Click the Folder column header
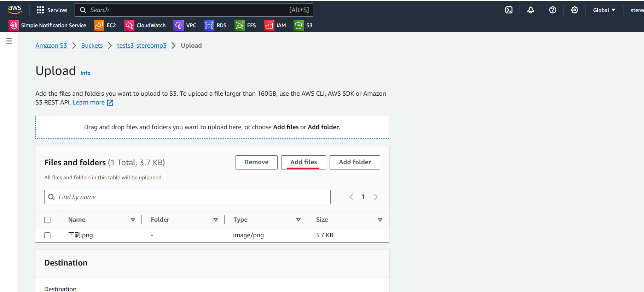This screenshot has width=644, height=292. pyautogui.click(x=160, y=220)
